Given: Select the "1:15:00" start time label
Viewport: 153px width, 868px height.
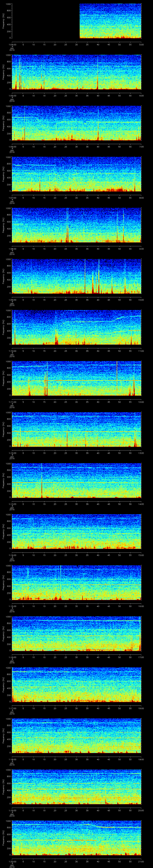Looking at the screenshot, I should (12, 606).
